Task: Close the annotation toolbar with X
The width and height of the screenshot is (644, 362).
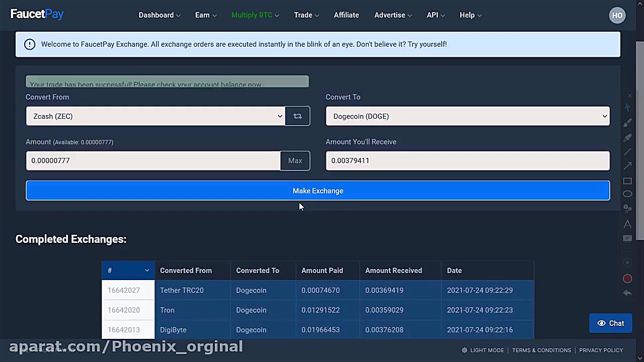Action: (x=629, y=96)
